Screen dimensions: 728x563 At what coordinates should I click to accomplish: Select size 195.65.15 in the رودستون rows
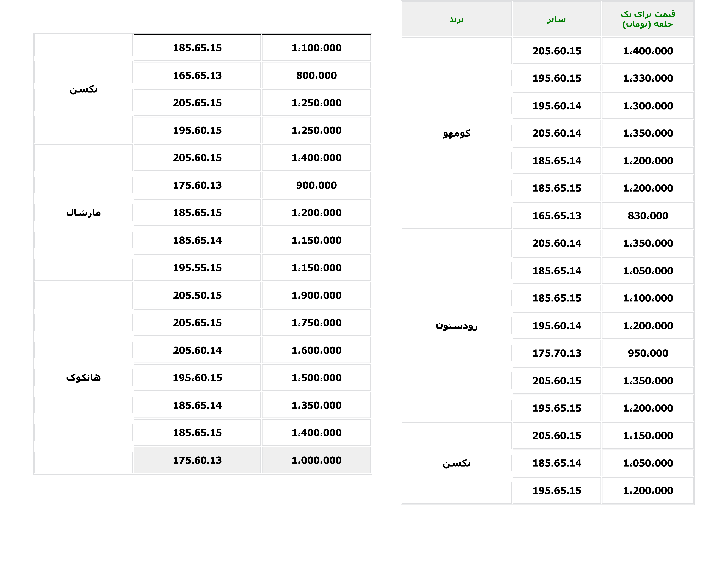tap(557, 408)
